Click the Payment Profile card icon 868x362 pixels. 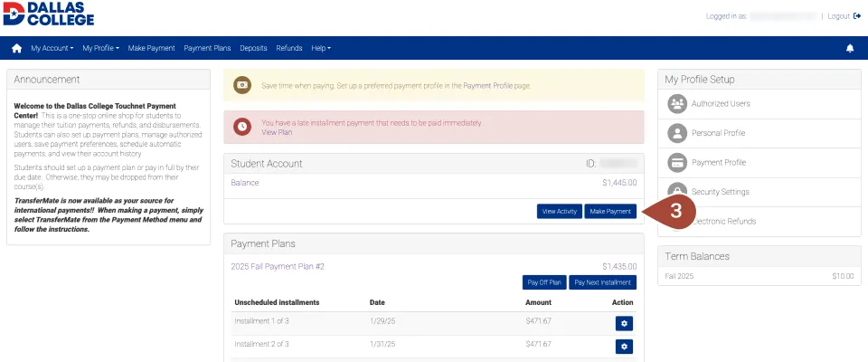(677, 162)
